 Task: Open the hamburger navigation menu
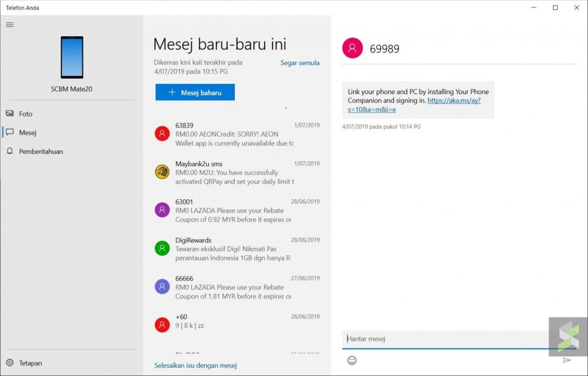(10, 25)
